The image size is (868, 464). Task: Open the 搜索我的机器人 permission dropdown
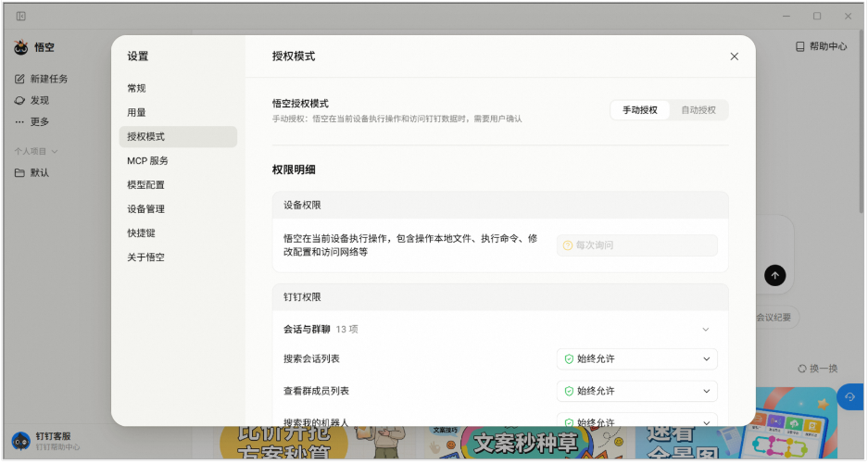pyautogui.click(x=636, y=420)
